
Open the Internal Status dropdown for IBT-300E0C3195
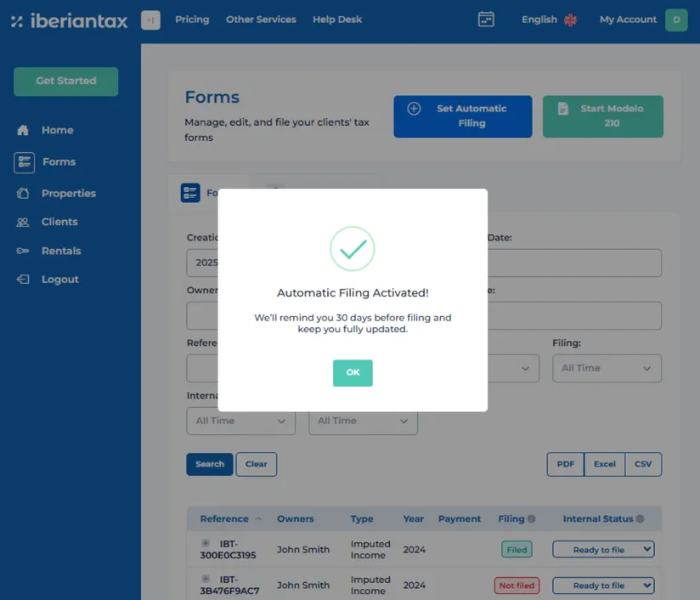(603, 549)
